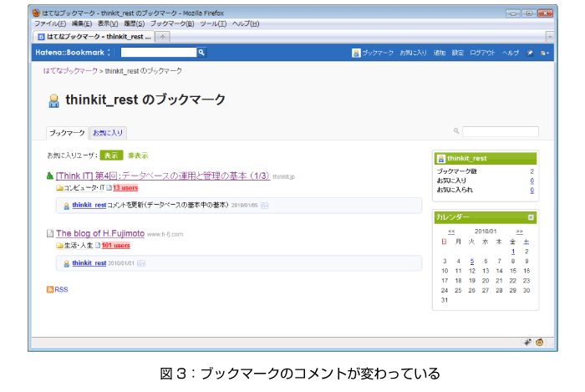Viewport: 585px width, 392px height.
Task: Switch to the ブックマーク page tab
Action: (67, 133)
